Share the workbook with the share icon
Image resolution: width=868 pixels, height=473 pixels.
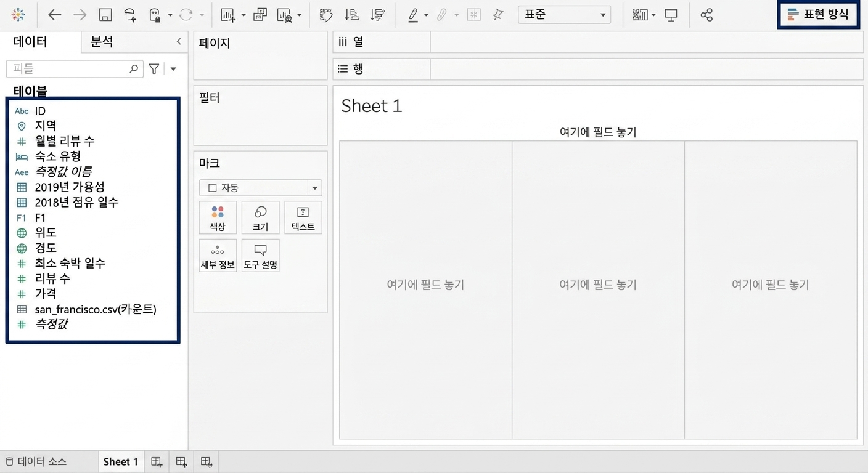coord(706,15)
